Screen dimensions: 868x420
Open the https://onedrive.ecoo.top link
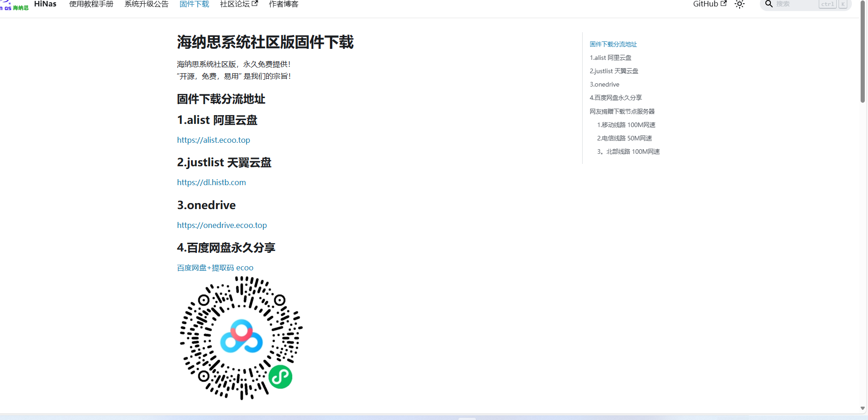click(222, 225)
